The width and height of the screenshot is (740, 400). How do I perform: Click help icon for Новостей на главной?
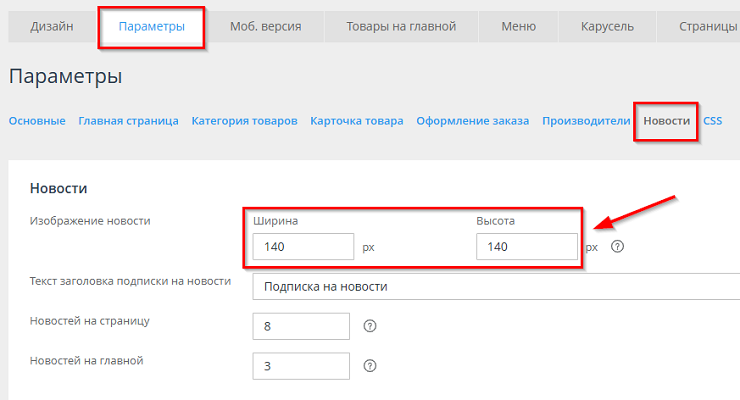370,366
